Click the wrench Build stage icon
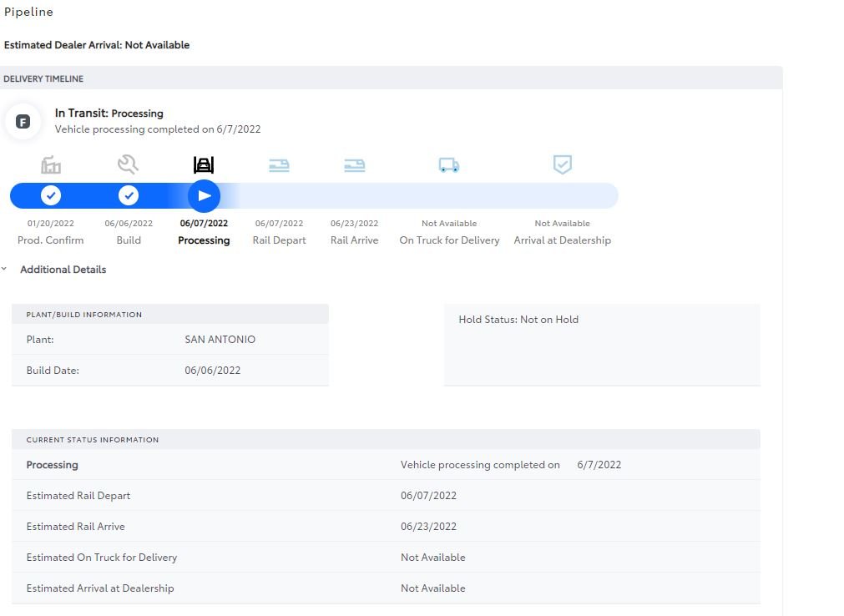This screenshot has height=616, width=844. (x=128, y=164)
